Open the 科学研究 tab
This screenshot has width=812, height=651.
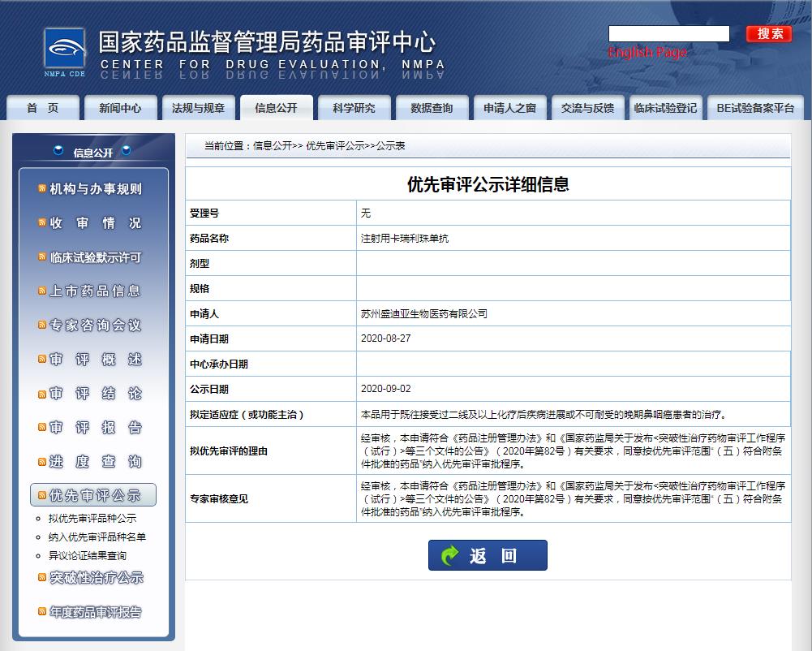click(x=354, y=108)
